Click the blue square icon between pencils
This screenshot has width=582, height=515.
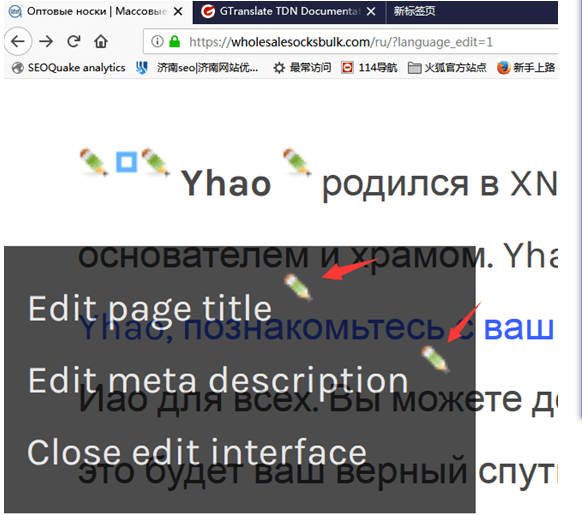127,162
